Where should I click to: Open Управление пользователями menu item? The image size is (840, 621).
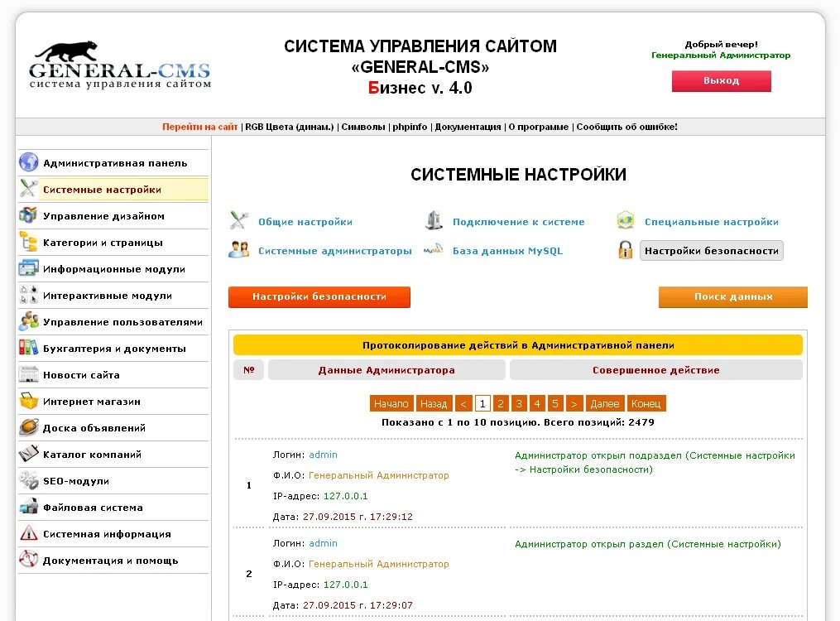[x=122, y=322]
